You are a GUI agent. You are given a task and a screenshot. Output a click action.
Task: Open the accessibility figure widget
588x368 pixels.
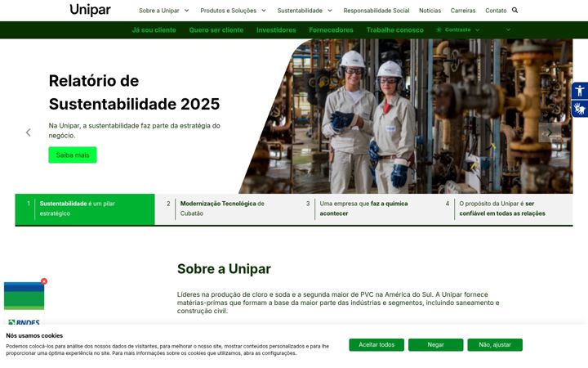580,91
